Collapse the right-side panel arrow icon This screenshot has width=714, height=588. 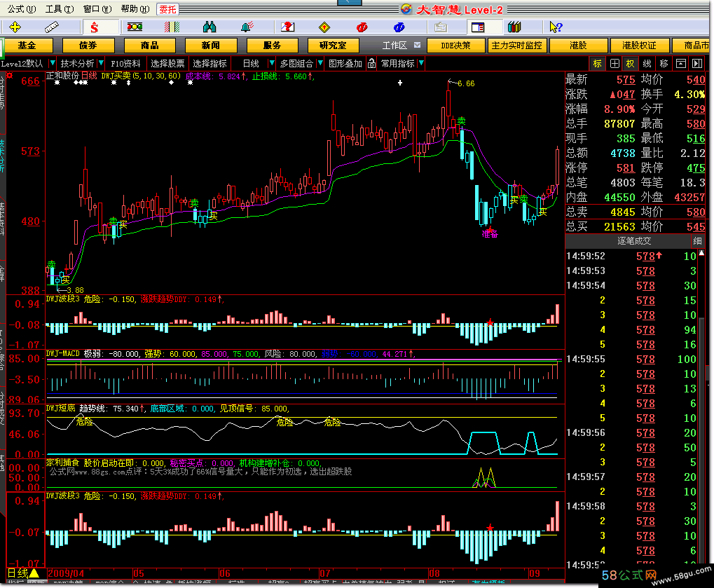[697, 64]
